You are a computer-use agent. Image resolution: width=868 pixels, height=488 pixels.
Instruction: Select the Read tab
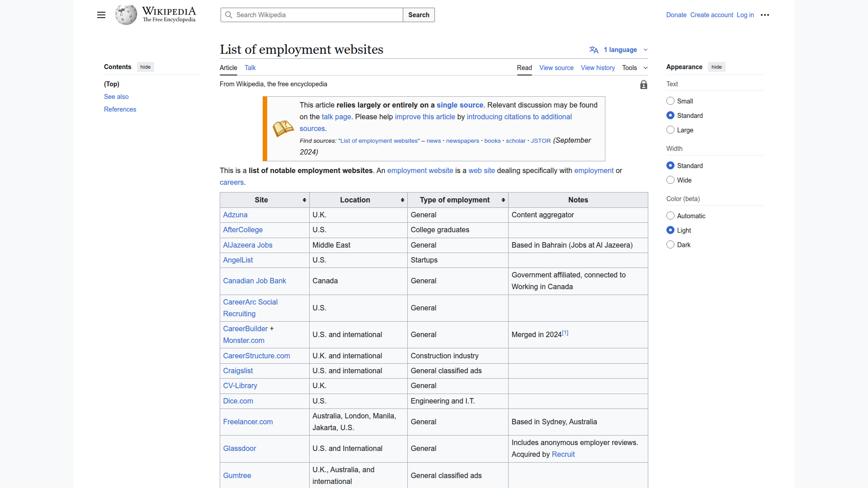pos(524,68)
